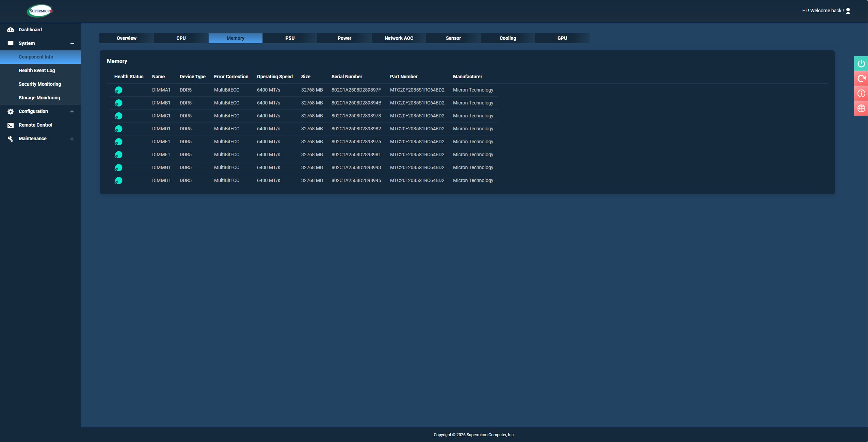Click the DIMMH1 health status icon
Viewport: 868px width, 442px height.
(x=118, y=181)
